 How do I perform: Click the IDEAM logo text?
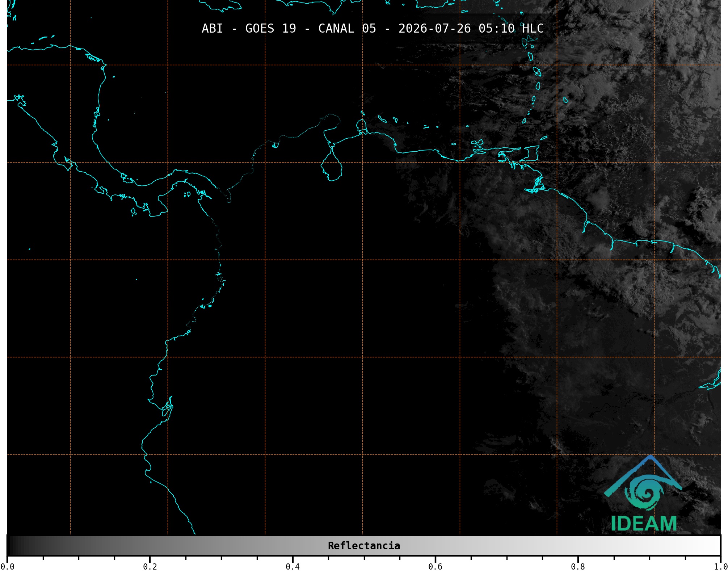(x=644, y=524)
